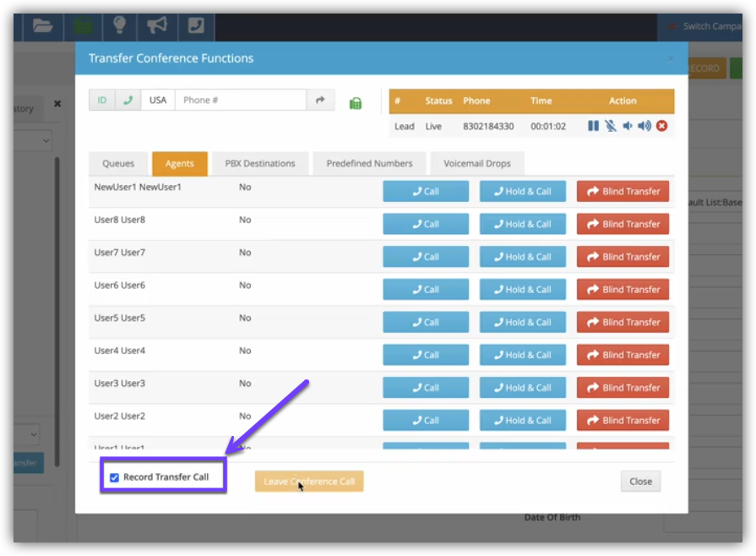
Task: Click the arrow button beside Phone # field
Action: [x=320, y=100]
